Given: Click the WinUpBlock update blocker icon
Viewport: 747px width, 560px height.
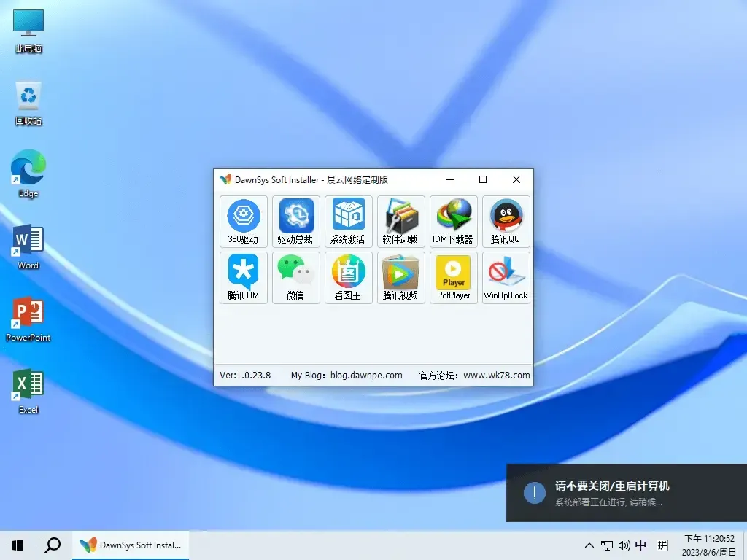Looking at the screenshot, I should 506,278.
